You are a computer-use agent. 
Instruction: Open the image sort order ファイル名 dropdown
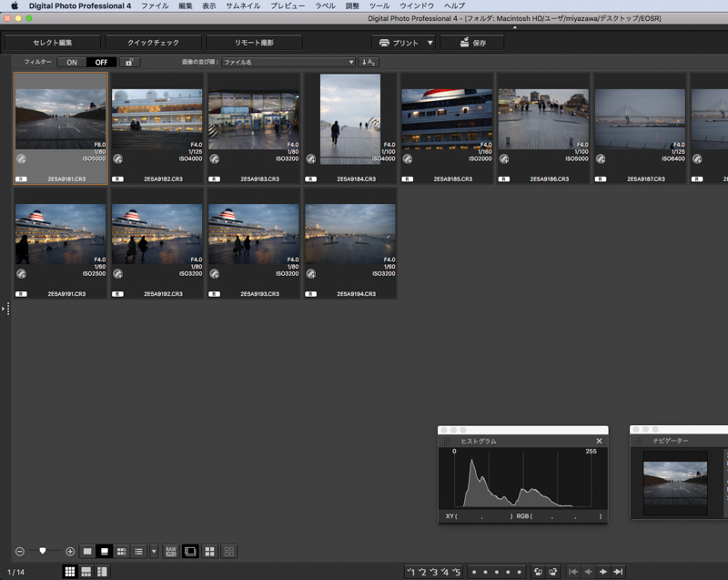click(288, 62)
